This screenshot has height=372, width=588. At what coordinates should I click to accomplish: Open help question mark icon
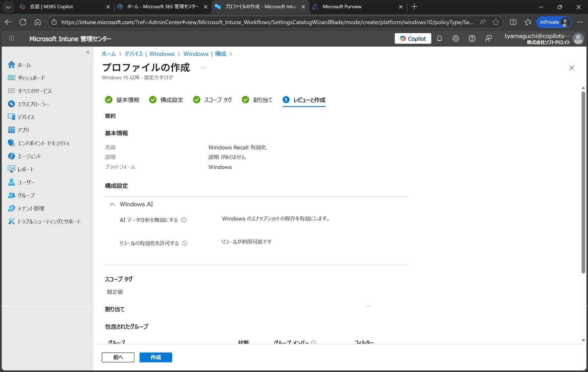point(472,38)
